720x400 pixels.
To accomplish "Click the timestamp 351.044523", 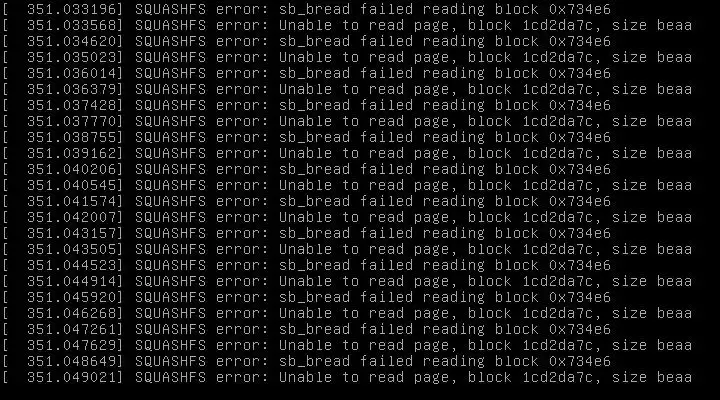I will coord(74,265).
